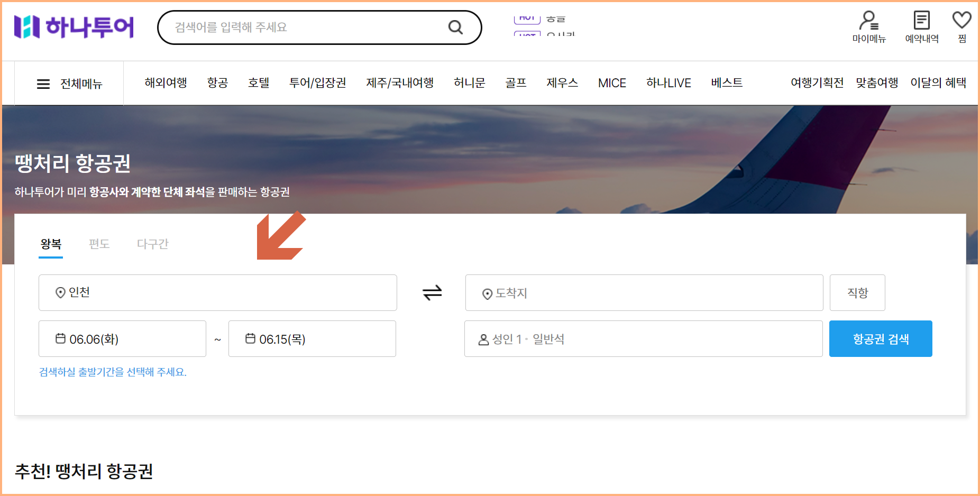
Task: Select the 왕복 tab
Action: click(51, 244)
